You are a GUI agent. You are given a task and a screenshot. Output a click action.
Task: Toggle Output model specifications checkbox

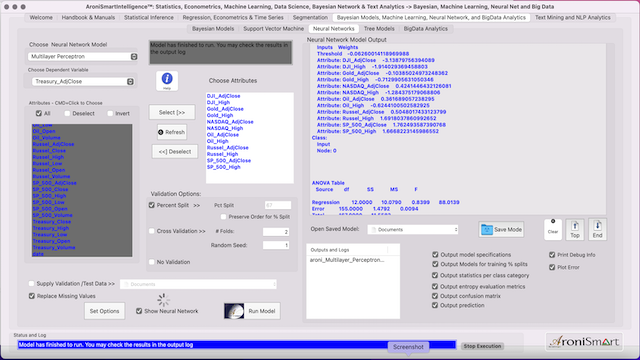coord(435,255)
